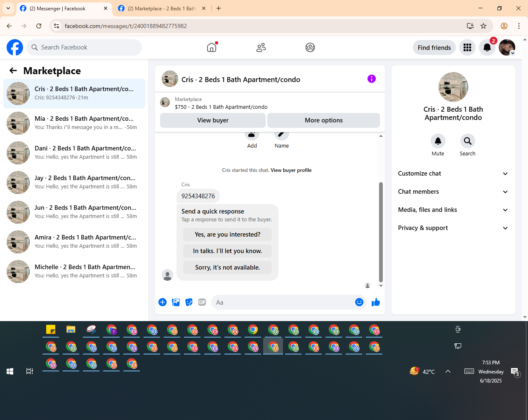Open the emoji picker in message box

pos(359,302)
